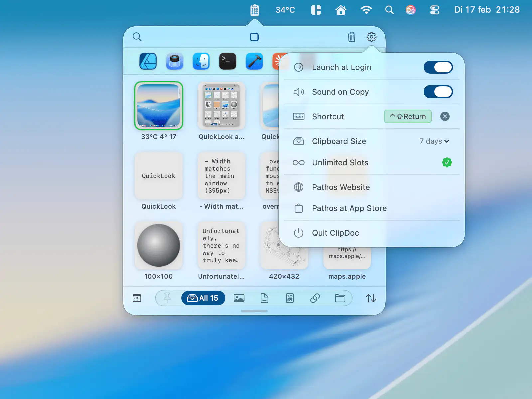Screen dimensions: 532x399
Task: Select the All 15 filter tab
Action: [203, 298]
